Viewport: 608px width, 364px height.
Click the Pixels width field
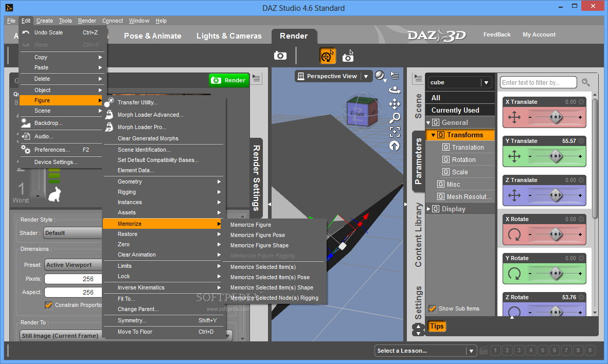pos(73,279)
